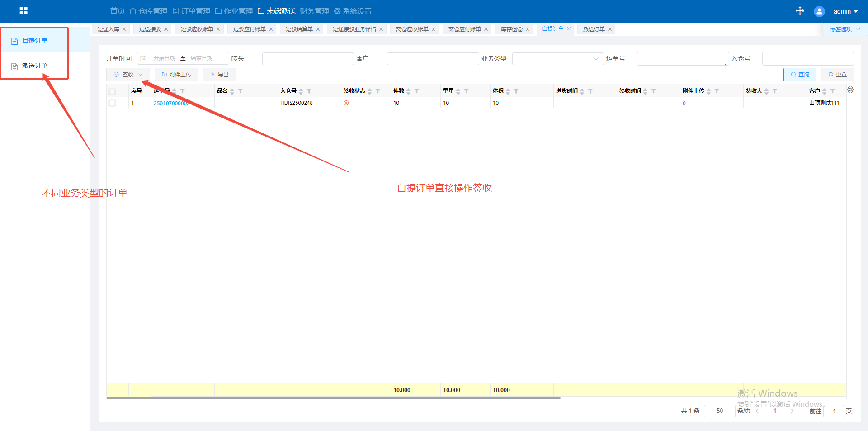Click the 唛头 input field
Screen dimensions: 868x431
point(307,59)
